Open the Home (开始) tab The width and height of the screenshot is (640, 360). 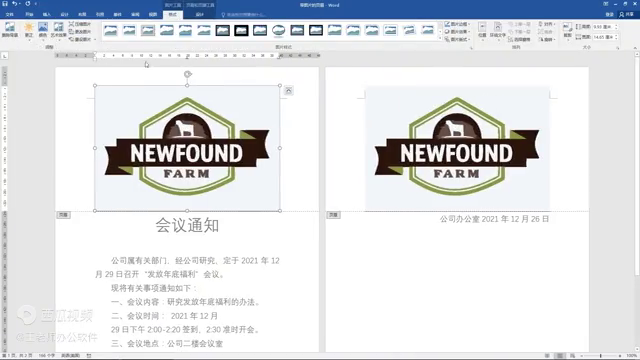(x=29, y=15)
